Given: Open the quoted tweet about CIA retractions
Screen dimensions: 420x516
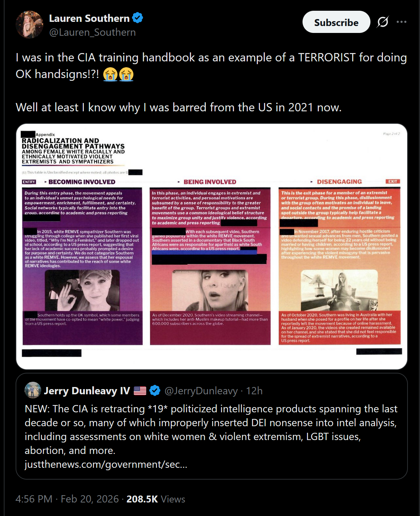Looking at the screenshot, I should [x=211, y=426].
